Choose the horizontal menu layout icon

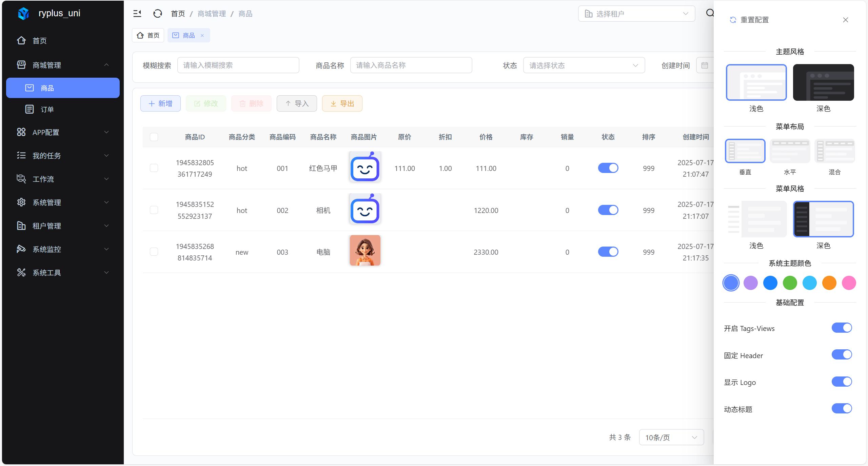(789, 151)
